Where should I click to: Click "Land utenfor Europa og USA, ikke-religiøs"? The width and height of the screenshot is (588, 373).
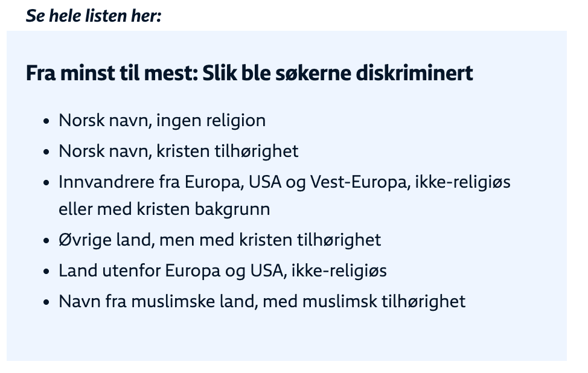222,270
